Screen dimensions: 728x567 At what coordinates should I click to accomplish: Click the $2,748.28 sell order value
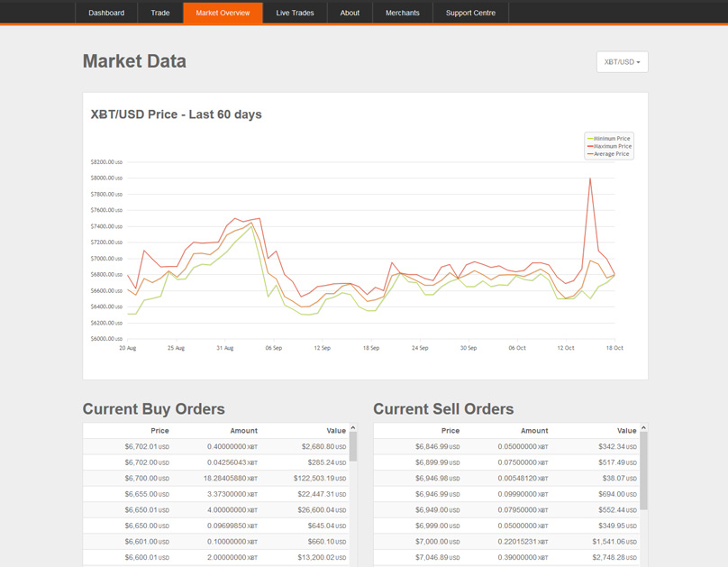click(614, 557)
